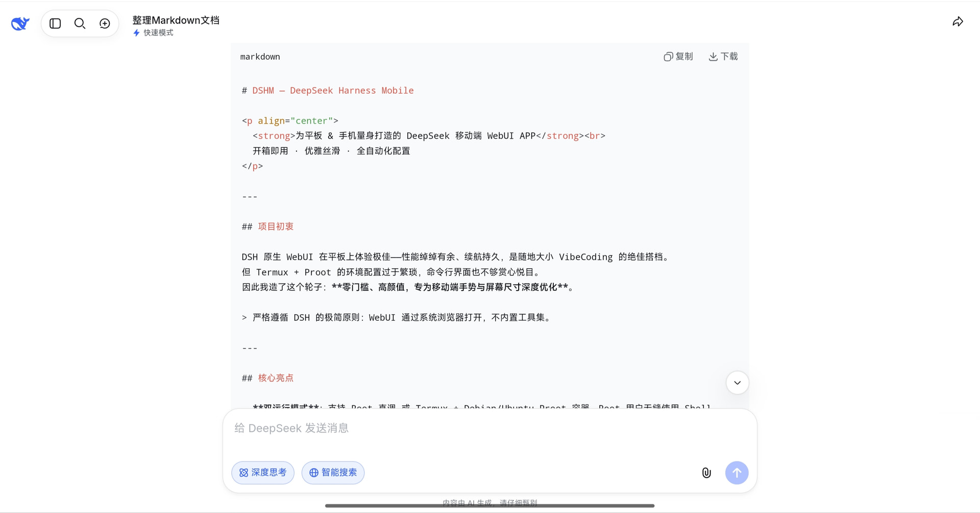Attach a file with paperclip icon
The width and height of the screenshot is (980, 513).
706,473
